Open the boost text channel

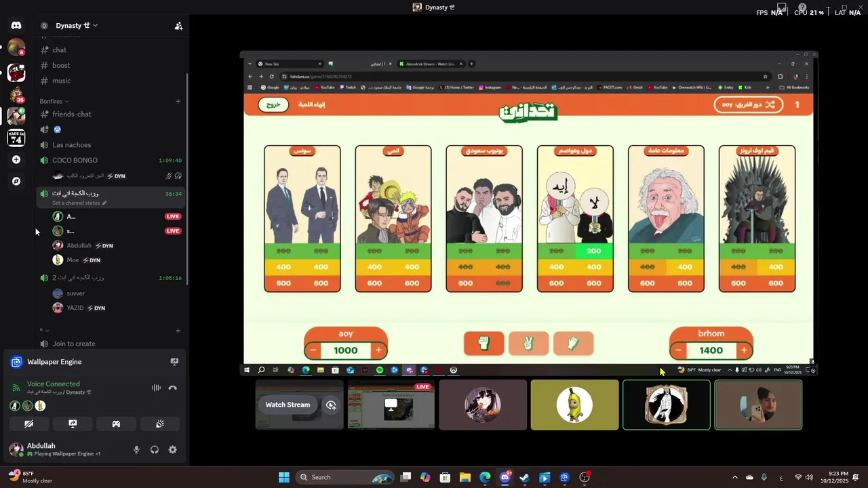[x=112, y=65]
